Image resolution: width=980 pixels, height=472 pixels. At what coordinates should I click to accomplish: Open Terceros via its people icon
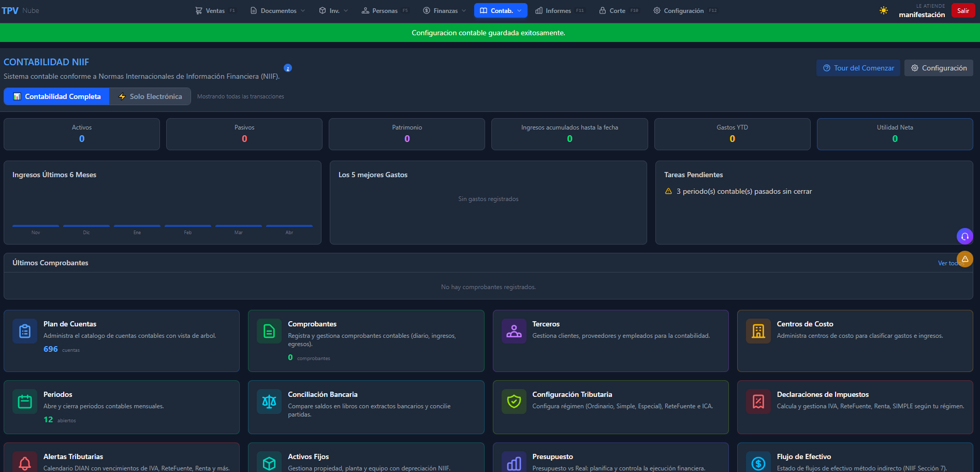coord(514,331)
